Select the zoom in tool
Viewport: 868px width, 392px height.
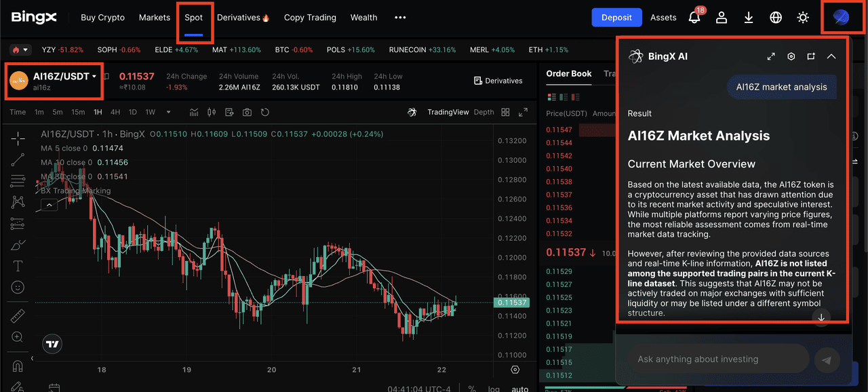[x=18, y=337]
